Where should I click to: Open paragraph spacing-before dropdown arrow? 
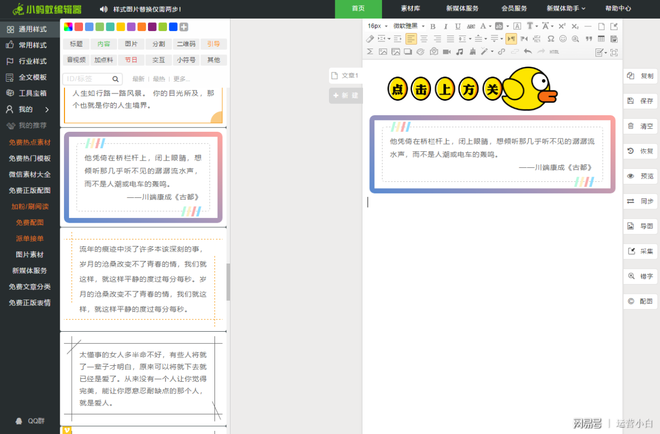485,39
